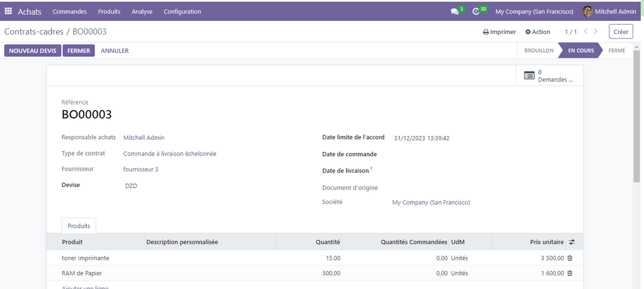Select the Produits tab
Screen dimensions: 644x289
[79, 225]
